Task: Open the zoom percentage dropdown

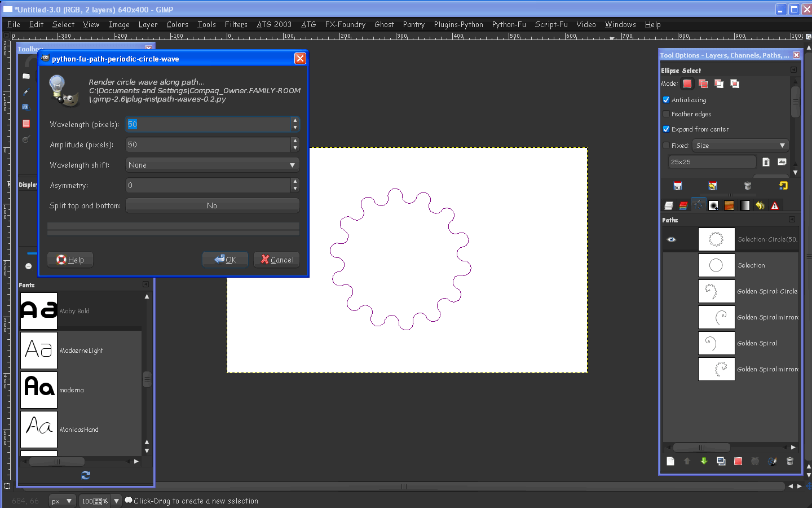Action: click(116, 501)
